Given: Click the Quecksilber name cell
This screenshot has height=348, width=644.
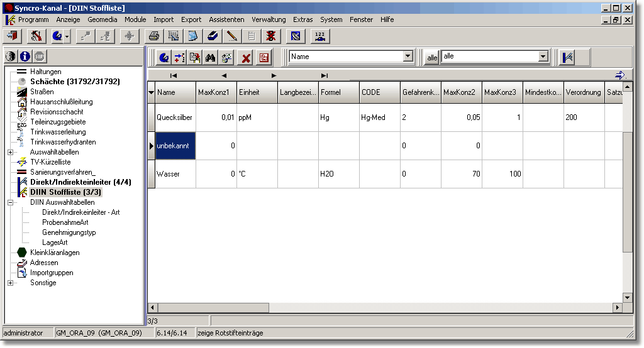Looking at the screenshot, I should click(x=174, y=117).
